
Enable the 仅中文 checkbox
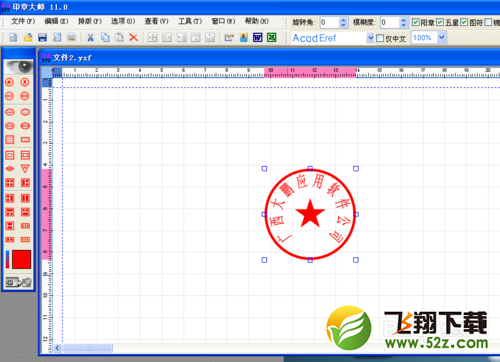pos(380,38)
